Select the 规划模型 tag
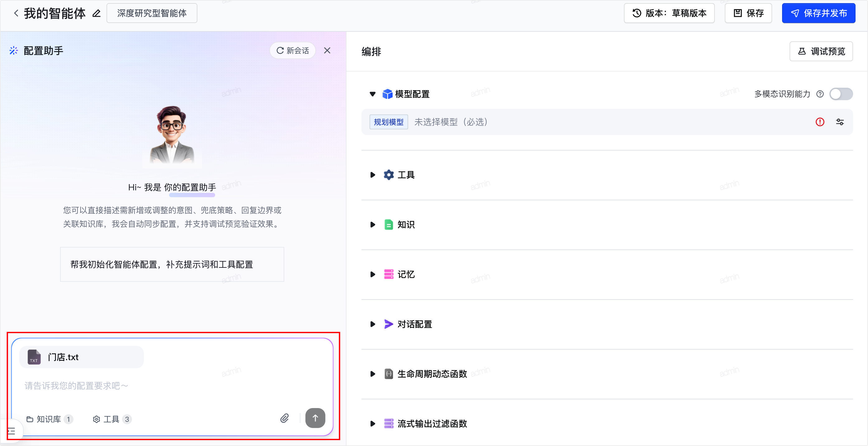Screen dimensions: 868x446 pyautogui.click(x=389, y=122)
